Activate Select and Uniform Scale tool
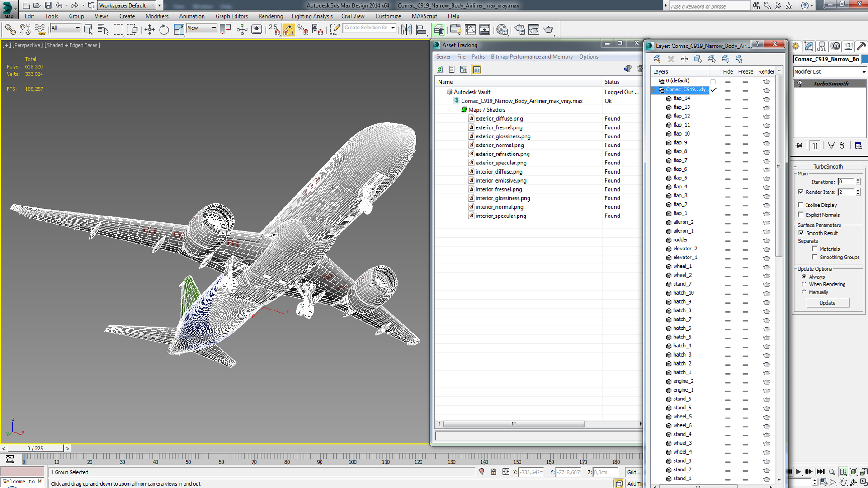The image size is (868, 488). (x=179, y=30)
